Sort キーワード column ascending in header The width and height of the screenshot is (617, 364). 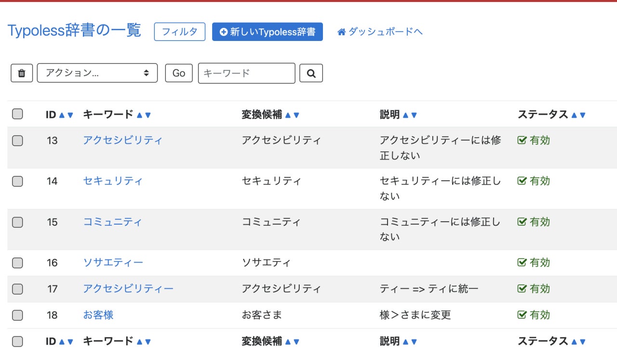click(139, 115)
